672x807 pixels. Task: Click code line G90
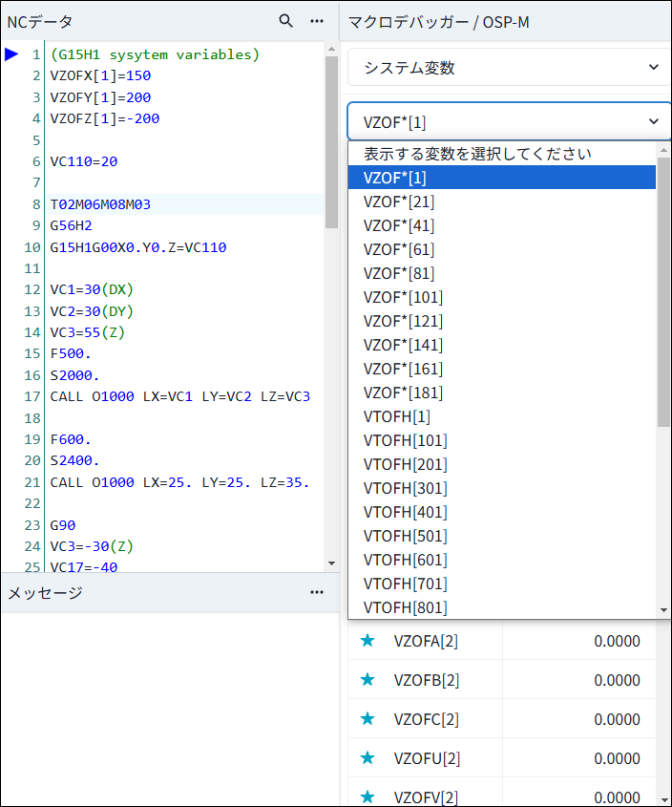[x=63, y=525]
